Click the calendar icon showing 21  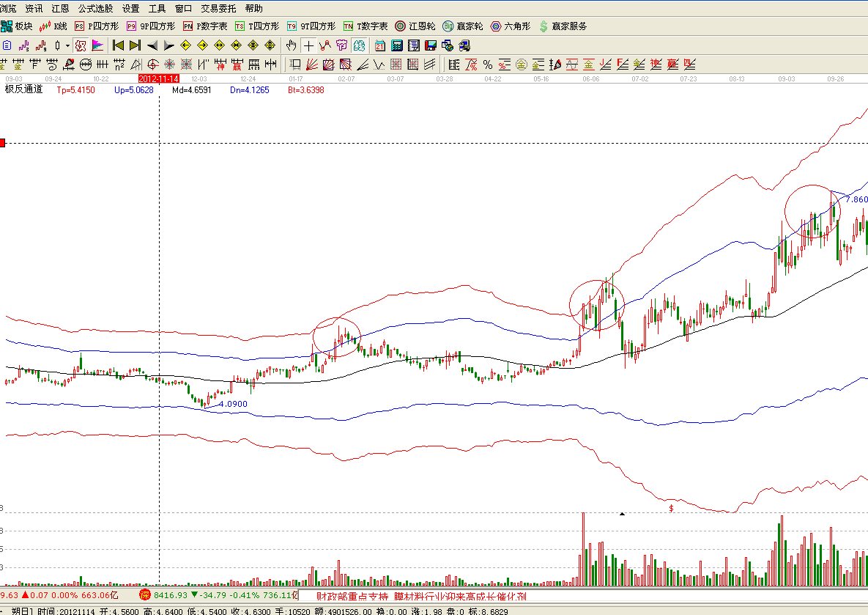(x=379, y=45)
